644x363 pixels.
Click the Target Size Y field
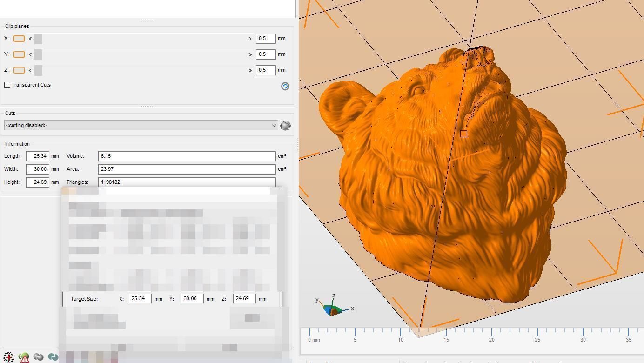[x=192, y=299]
